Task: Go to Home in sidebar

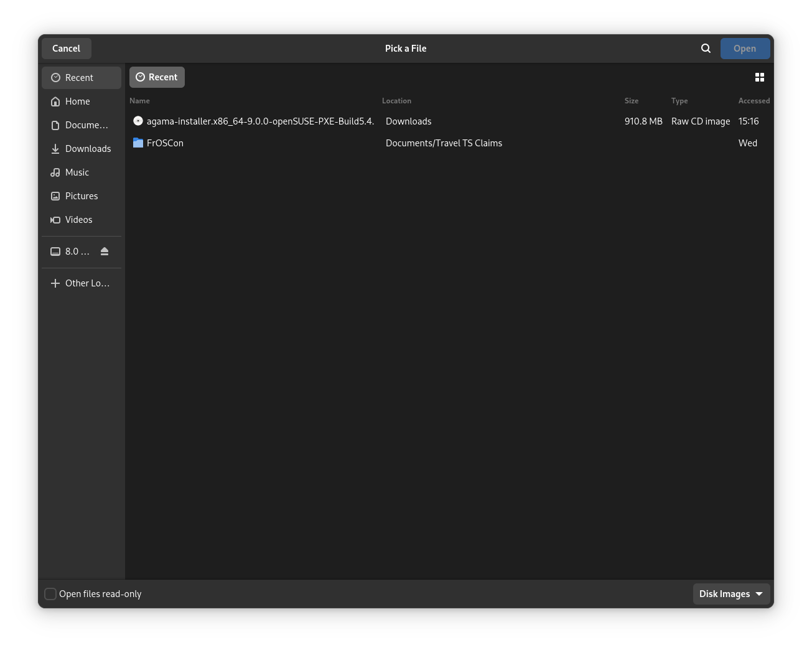Action: coord(77,101)
